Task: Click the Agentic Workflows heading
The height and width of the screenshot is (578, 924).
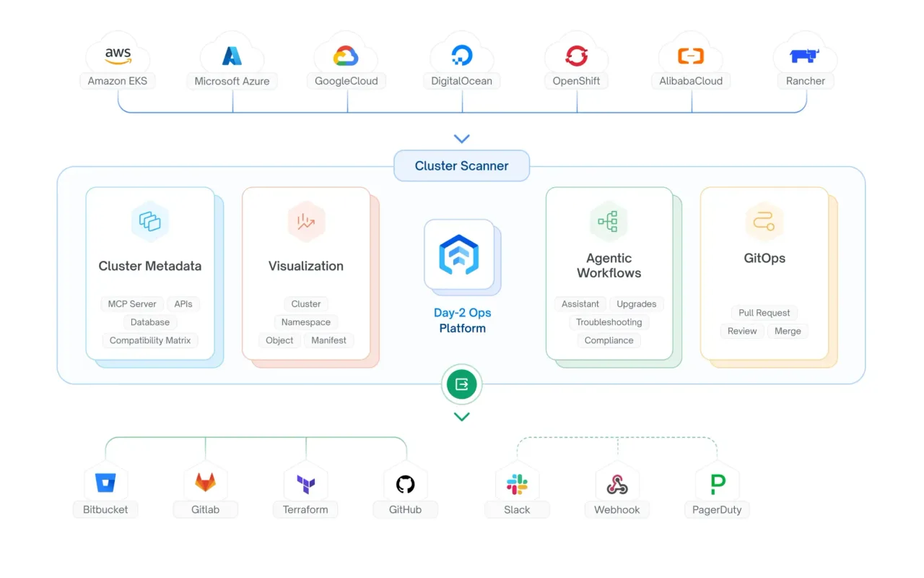Action: click(609, 266)
